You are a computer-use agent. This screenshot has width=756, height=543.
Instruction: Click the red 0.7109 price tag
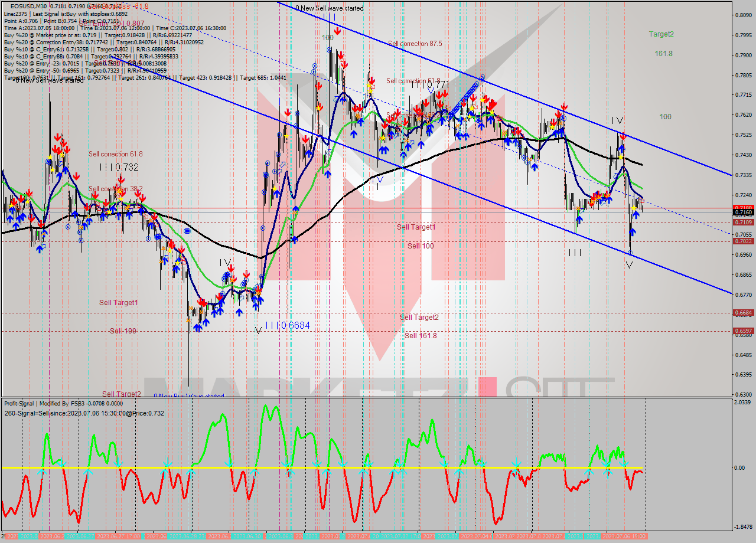point(743,223)
